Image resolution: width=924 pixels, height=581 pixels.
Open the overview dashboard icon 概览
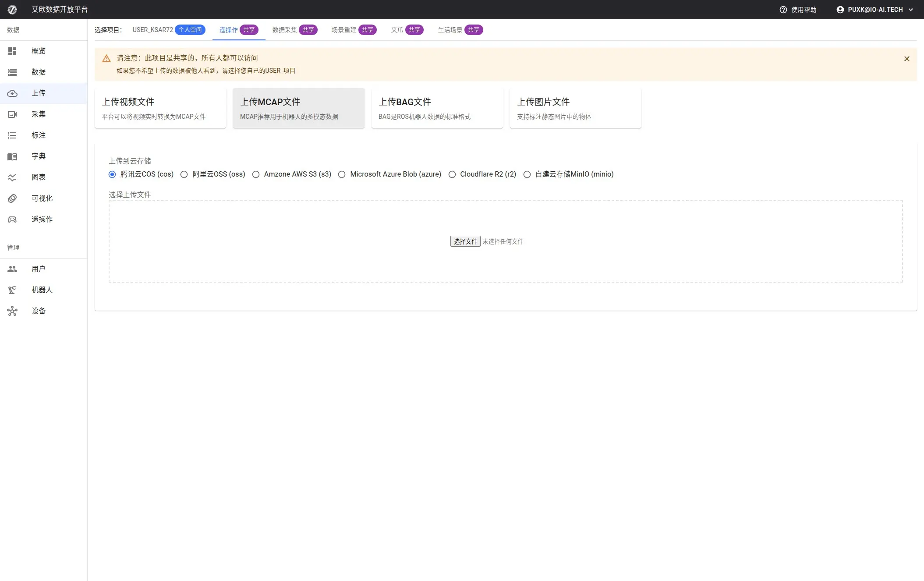pos(12,51)
